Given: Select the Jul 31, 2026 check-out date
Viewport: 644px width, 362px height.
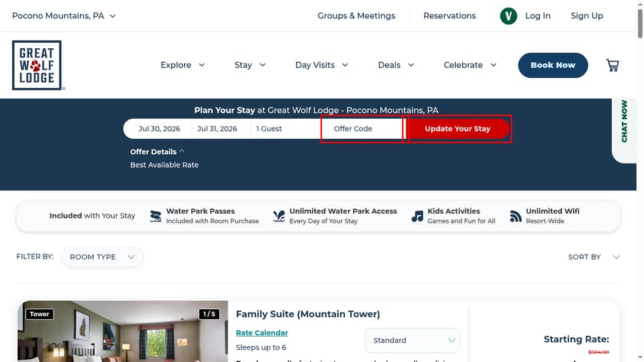Looking at the screenshot, I should pyautogui.click(x=217, y=129).
